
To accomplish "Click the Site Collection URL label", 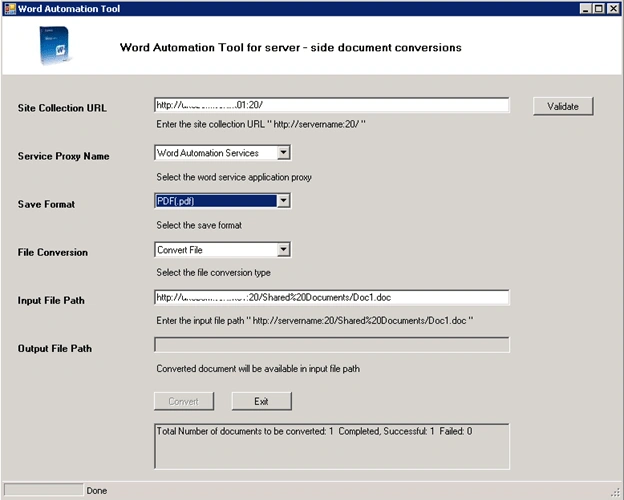I will point(62,108).
